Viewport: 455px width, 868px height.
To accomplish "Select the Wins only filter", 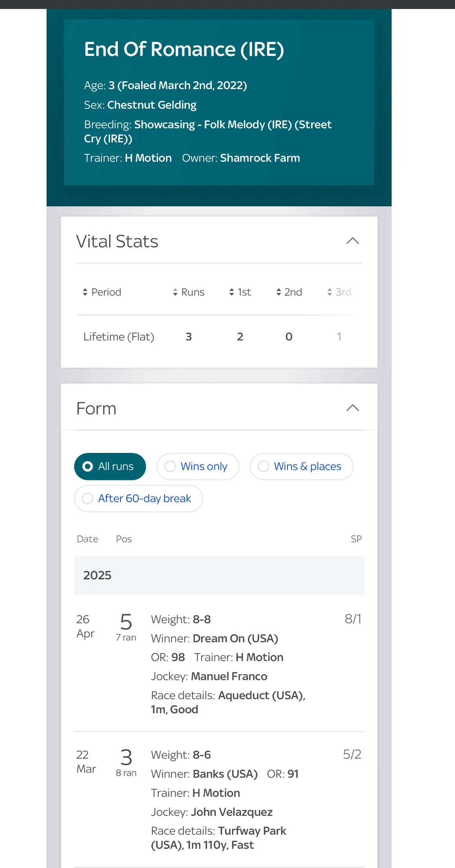I will pyautogui.click(x=198, y=466).
